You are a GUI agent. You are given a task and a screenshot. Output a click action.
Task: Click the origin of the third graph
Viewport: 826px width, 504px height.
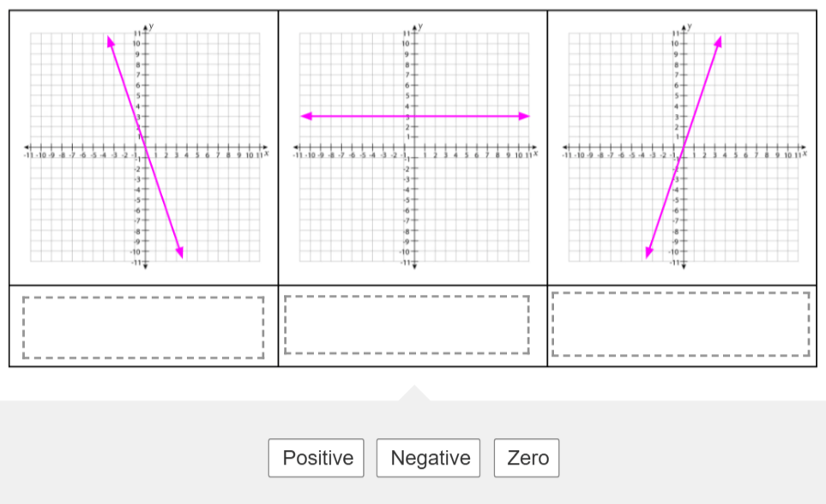point(684,147)
